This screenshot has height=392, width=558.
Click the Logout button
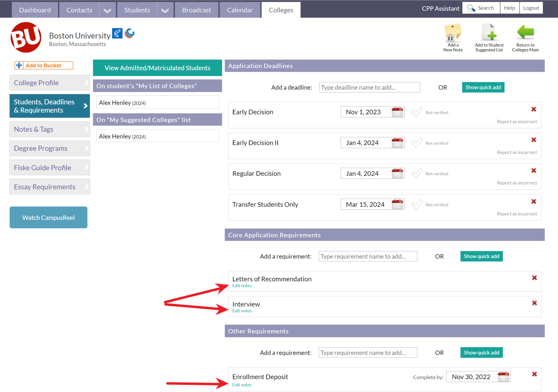[531, 8]
